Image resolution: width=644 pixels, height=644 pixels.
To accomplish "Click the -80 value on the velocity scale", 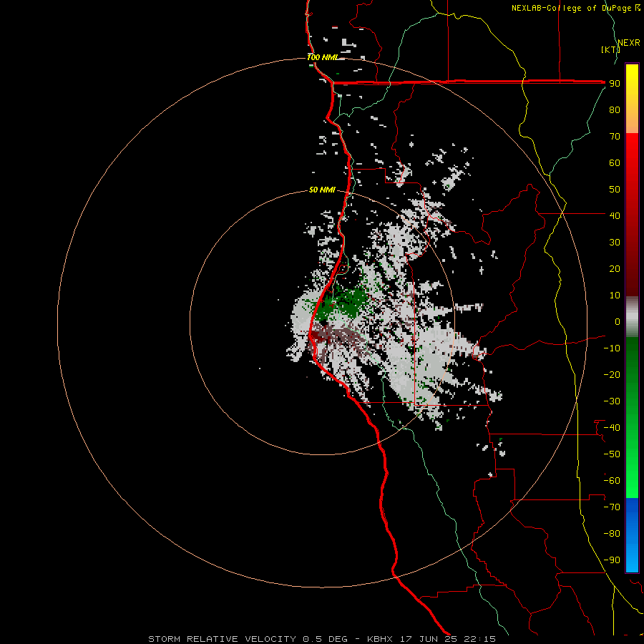I will coord(612,534).
